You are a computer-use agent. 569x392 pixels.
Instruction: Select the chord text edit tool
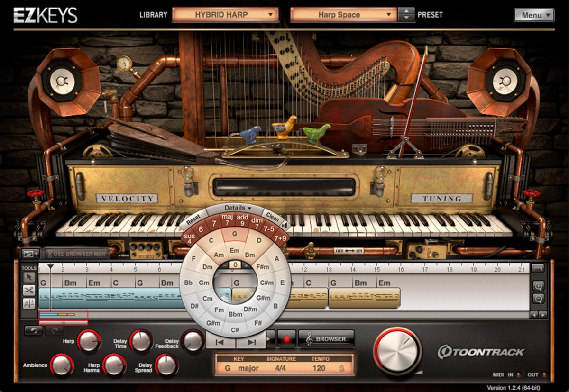(29, 303)
